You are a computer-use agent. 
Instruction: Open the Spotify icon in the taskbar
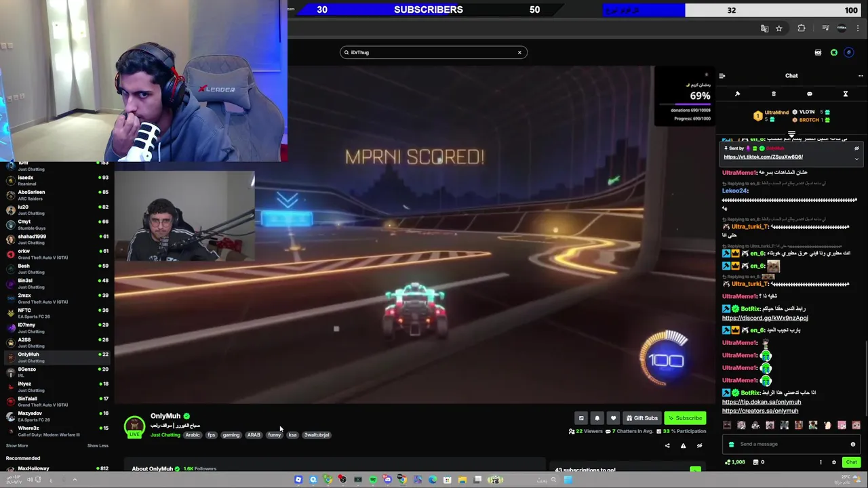tap(373, 480)
